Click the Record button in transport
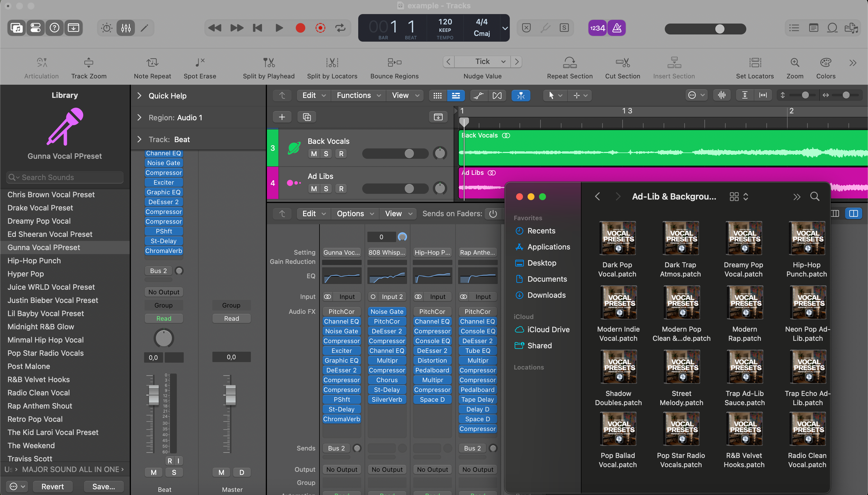868x495 pixels. tap(300, 28)
